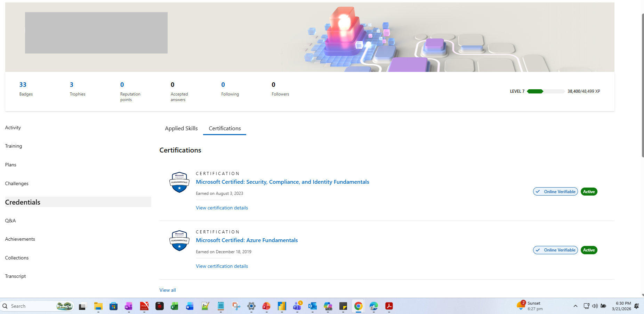Click the Azure Fundamentals certification badge icon
Viewport: 644px width, 314px height.
179,241
